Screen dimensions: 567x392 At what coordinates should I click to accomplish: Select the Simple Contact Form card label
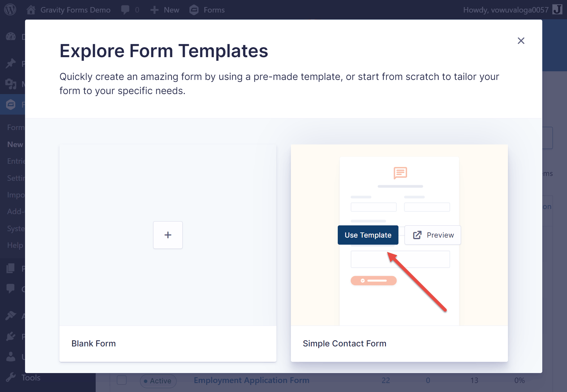pyautogui.click(x=345, y=344)
